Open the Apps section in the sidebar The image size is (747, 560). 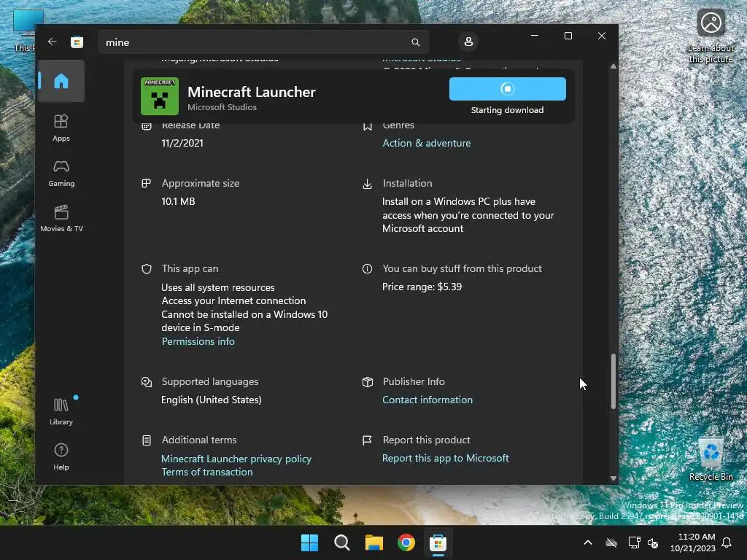[x=61, y=128]
